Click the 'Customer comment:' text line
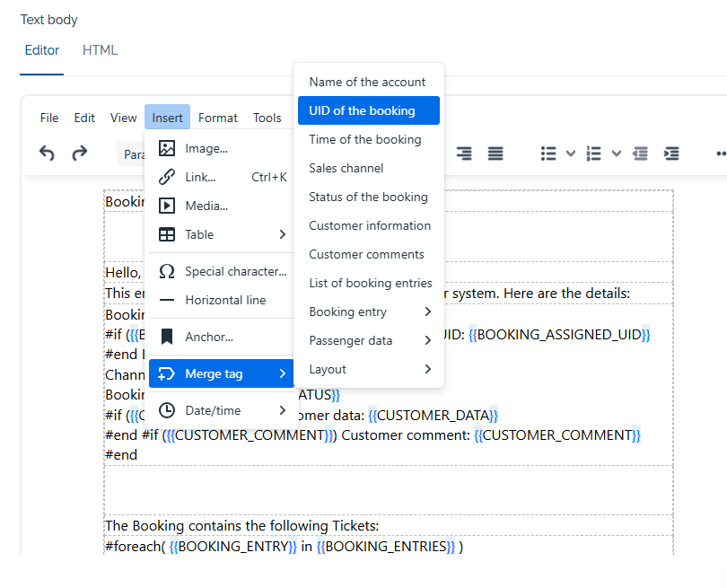Viewport: 727px width, 588px height. click(x=406, y=435)
